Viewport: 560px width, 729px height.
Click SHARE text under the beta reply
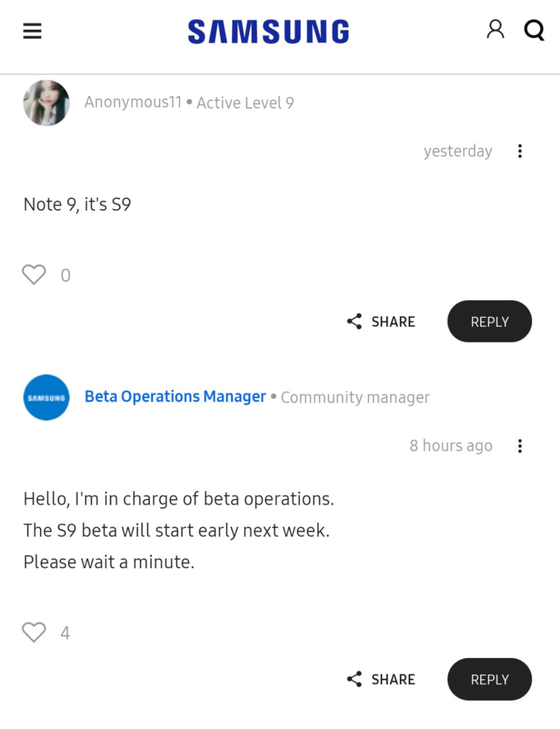pyautogui.click(x=393, y=679)
